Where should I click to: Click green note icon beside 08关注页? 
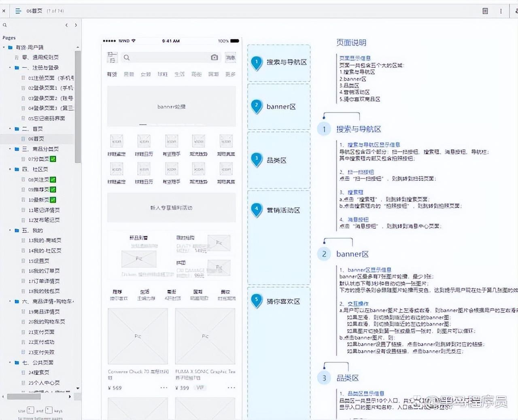53,179
